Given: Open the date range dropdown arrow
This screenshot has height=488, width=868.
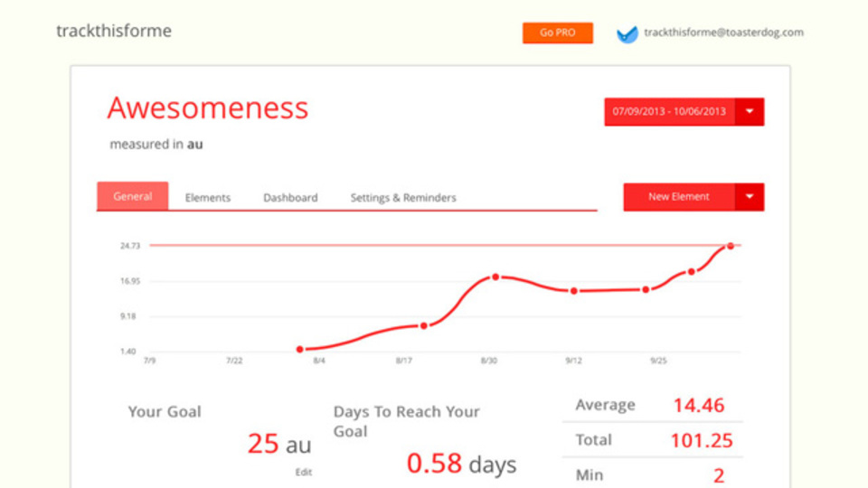Looking at the screenshot, I should (x=750, y=112).
